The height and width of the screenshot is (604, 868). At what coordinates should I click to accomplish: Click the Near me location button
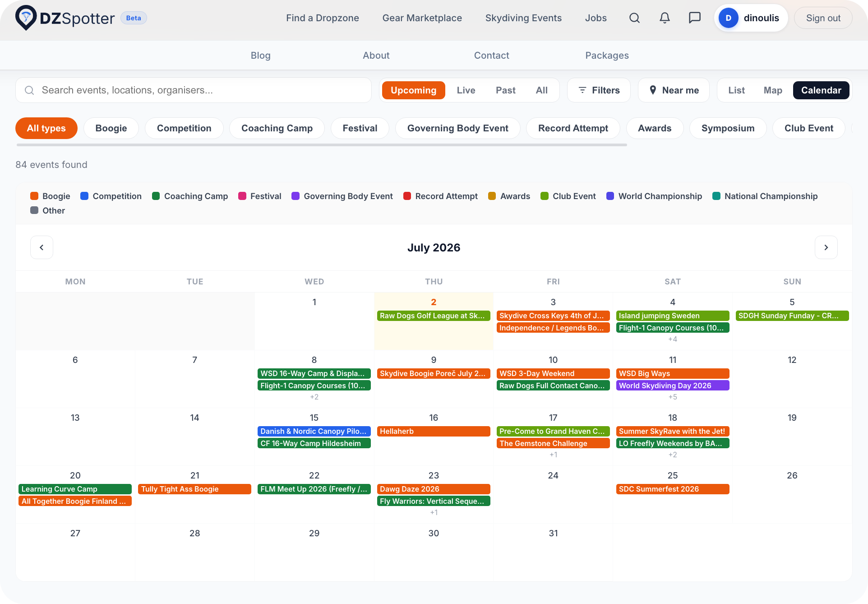674,90
